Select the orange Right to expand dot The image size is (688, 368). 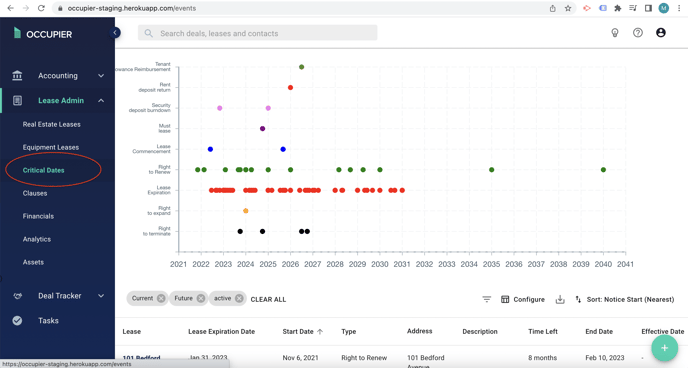pos(246,211)
